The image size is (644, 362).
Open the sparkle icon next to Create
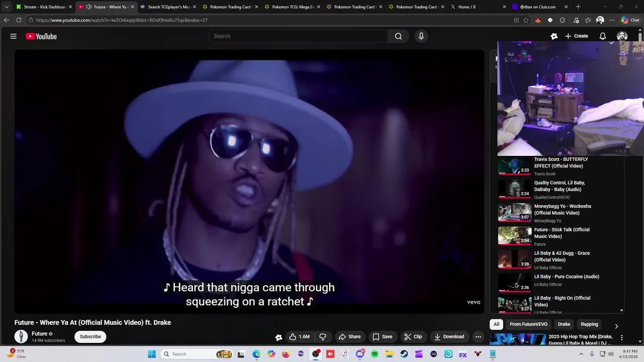554,36
